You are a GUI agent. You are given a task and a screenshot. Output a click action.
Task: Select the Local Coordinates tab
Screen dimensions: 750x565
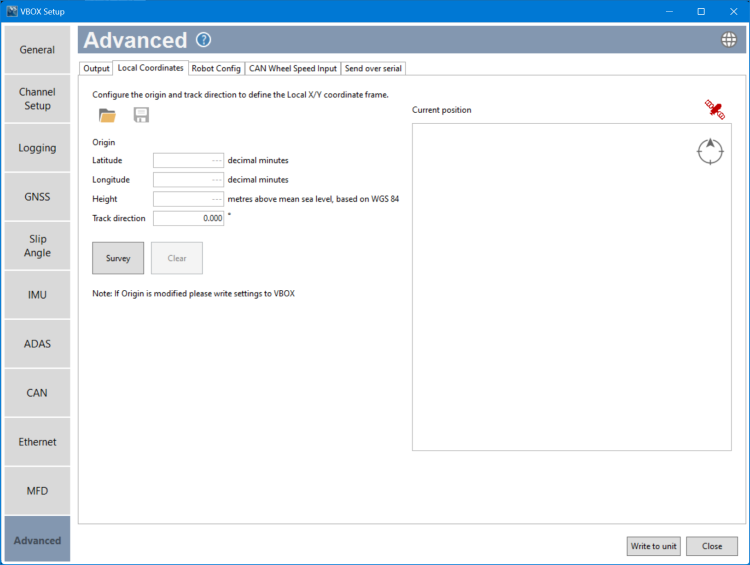point(150,68)
